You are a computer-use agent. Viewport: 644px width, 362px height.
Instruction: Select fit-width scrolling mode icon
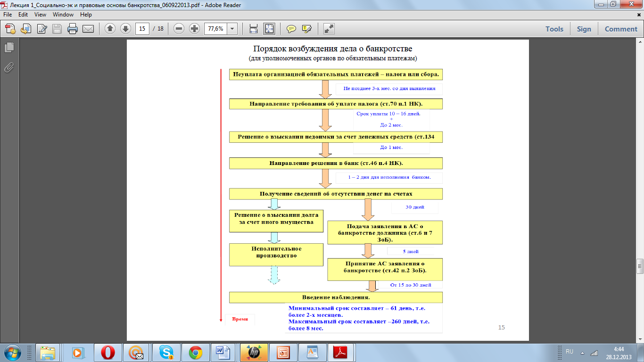pyautogui.click(x=254, y=29)
